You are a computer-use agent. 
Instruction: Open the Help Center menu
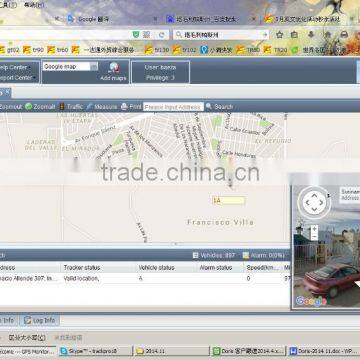14,67
